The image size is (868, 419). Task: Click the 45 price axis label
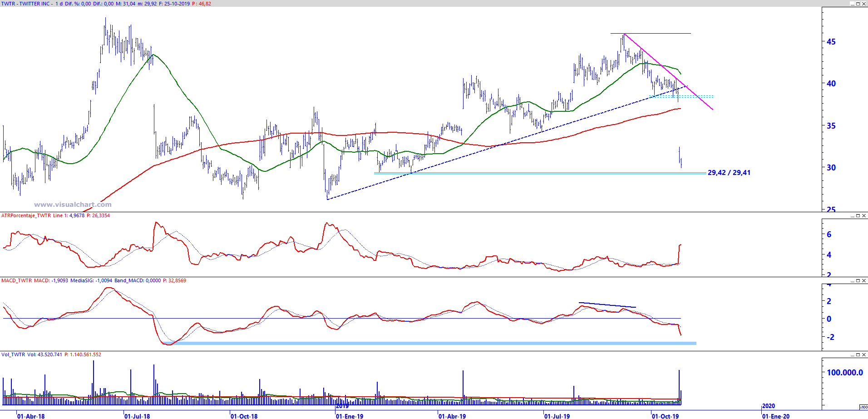pyautogui.click(x=831, y=42)
